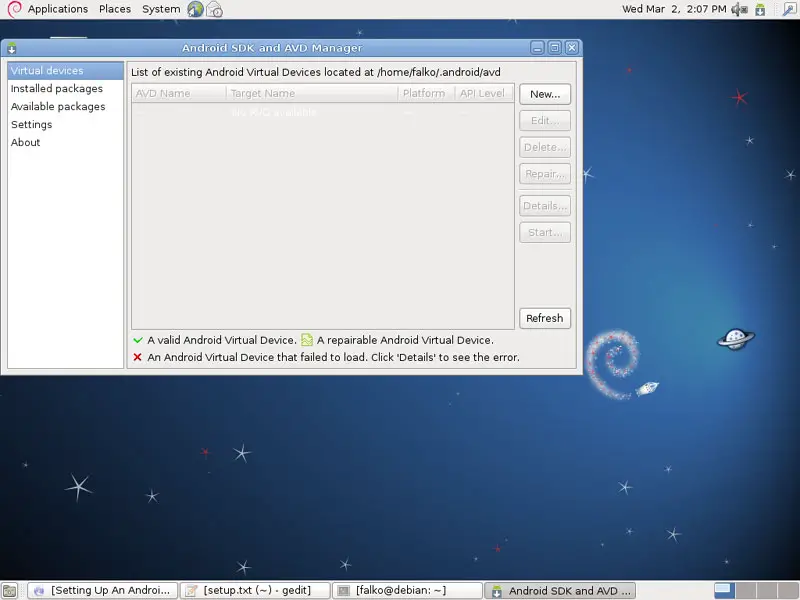Open the Applications menu
This screenshot has width=800, height=600.
tap(58, 9)
